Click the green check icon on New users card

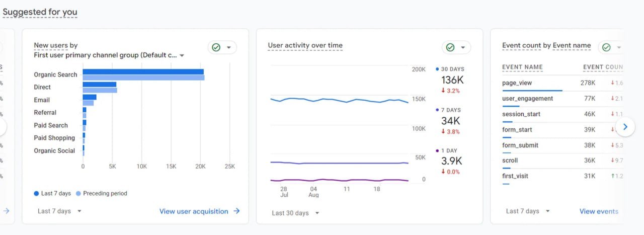point(216,47)
